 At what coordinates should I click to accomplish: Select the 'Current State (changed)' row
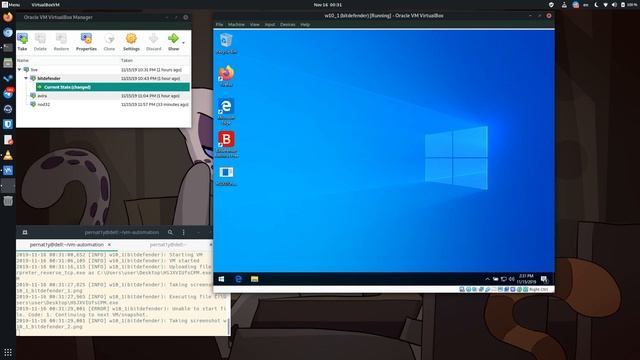coord(113,87)
